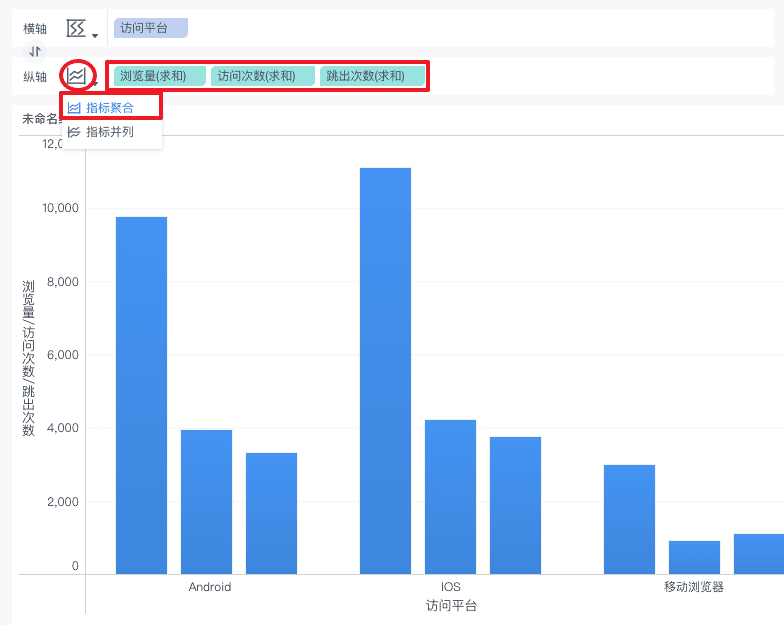784x625 pixels.
Task: Click the tallest Android bar
Action: pos(142,396)
